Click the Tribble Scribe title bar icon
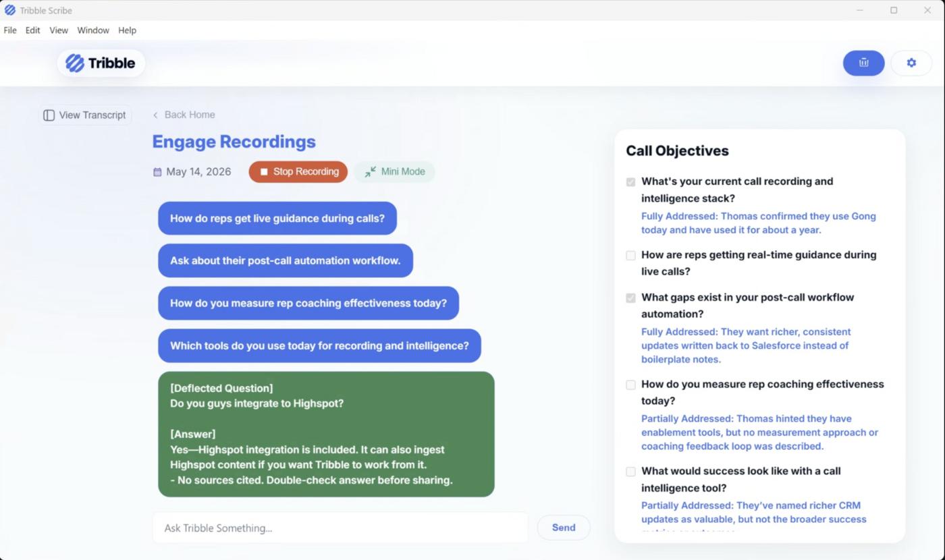The image size is (945, 560). tap(10, 10)
